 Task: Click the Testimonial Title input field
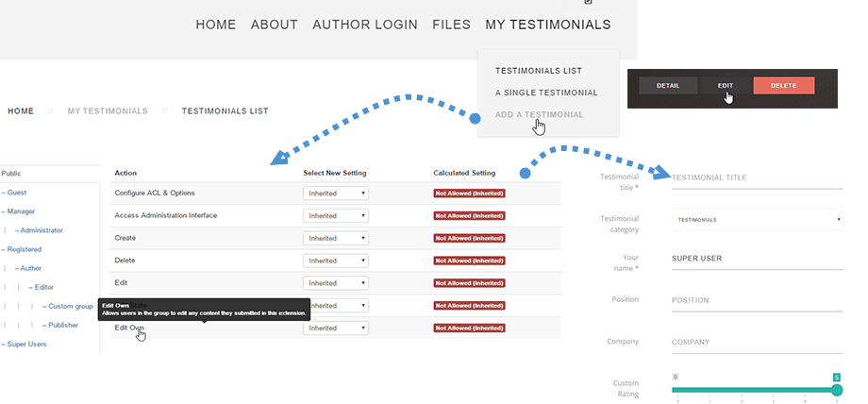[x=757, y=177]
